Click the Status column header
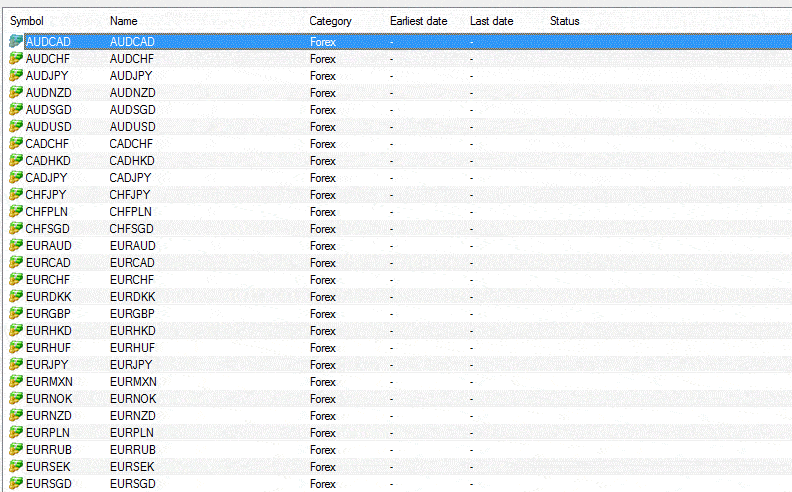 tap(564, 21)
